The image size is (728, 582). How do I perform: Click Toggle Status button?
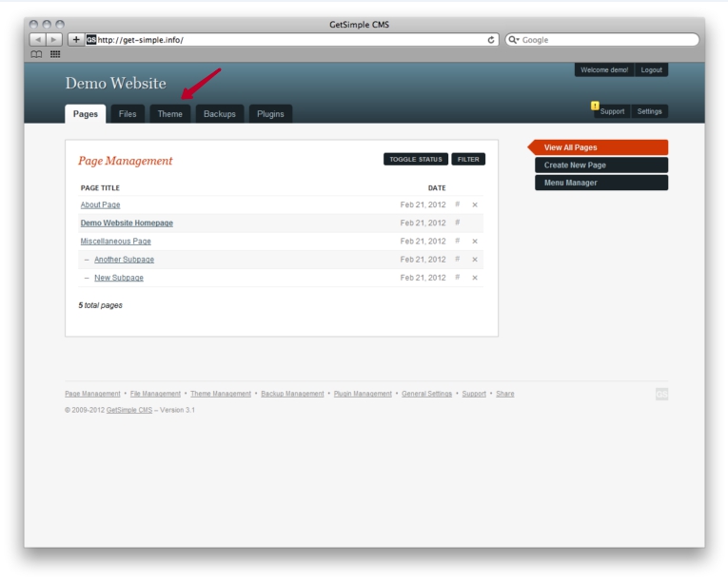416,160
